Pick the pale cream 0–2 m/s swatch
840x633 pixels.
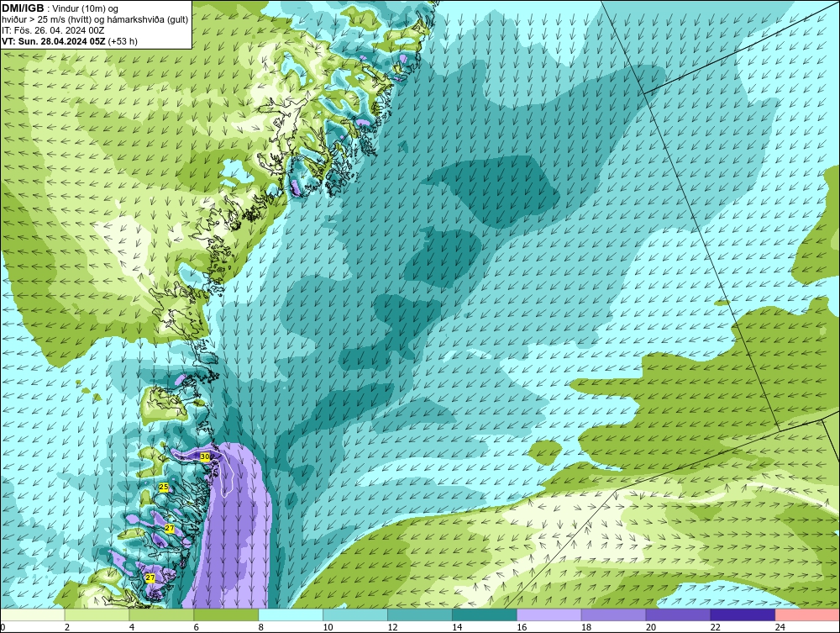(33, 615)
